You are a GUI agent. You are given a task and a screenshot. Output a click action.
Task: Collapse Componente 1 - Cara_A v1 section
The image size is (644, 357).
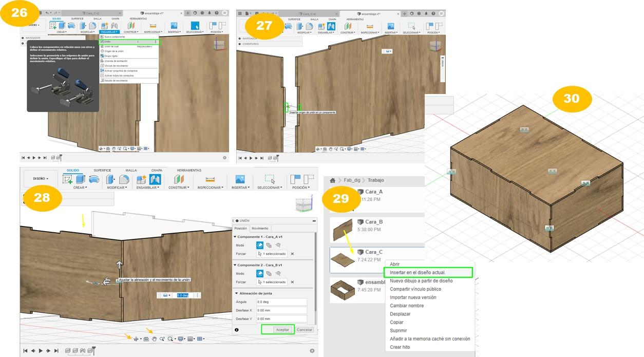click(236, 237)
